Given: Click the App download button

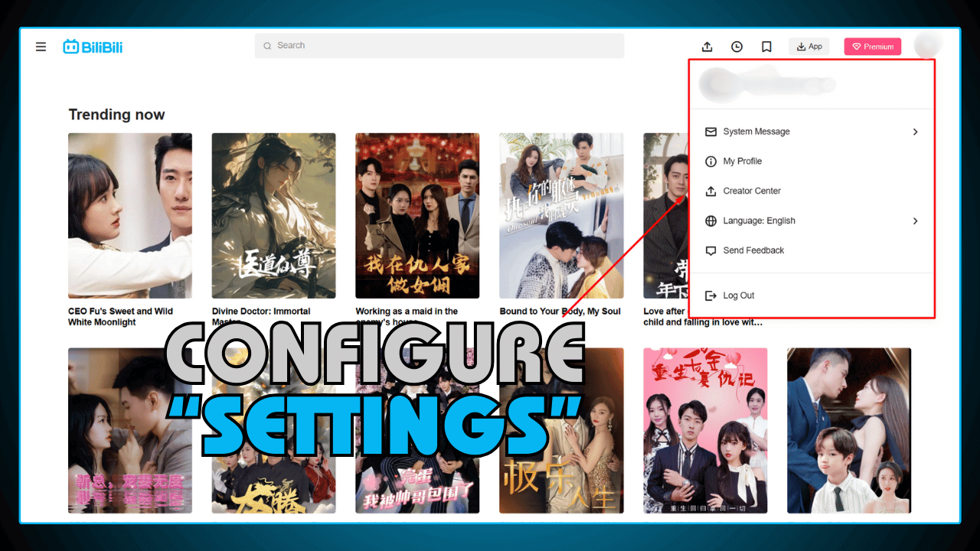Looking at the screenshot, I should pyautogui.click(x=809, y=47).
